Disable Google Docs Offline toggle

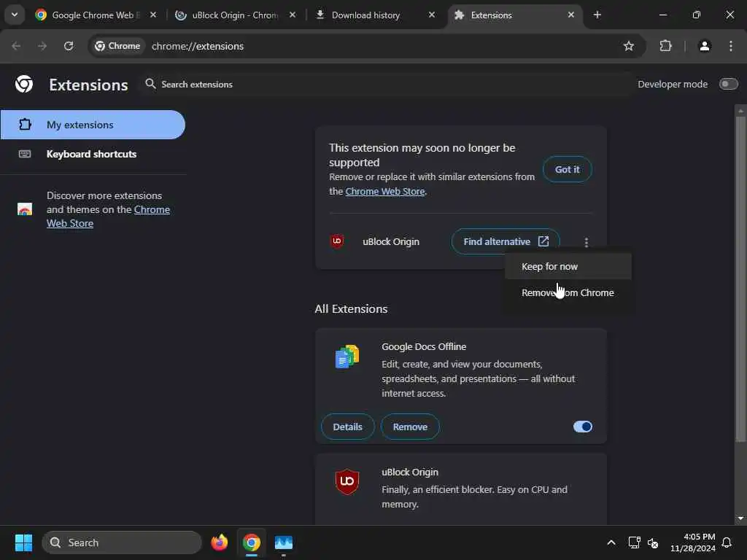583,427
